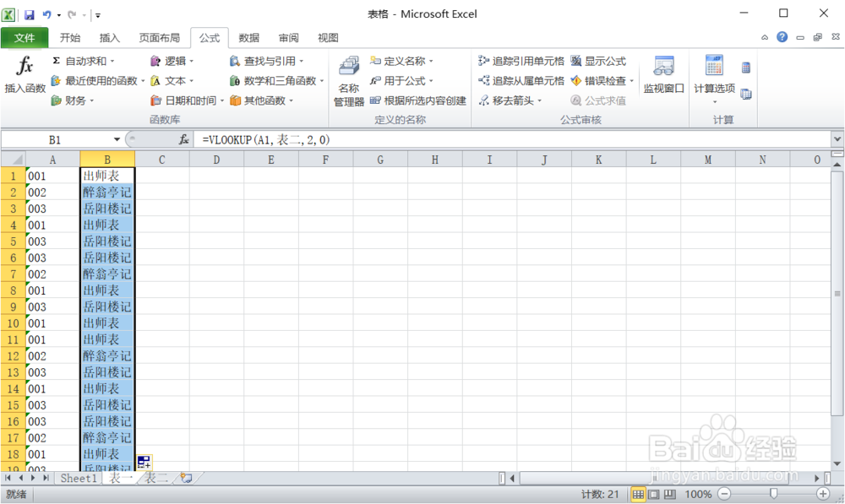Select the 表二 sheet tab
Screen dimensions: 845x504
tap(152, 478)
